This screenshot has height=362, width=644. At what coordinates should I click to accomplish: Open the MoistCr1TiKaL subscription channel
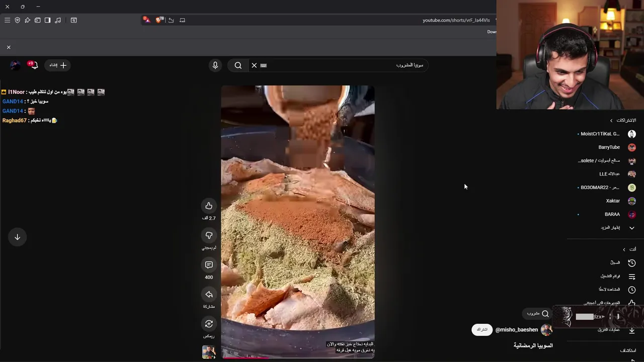pyautogui.click(x=606, y=134)
